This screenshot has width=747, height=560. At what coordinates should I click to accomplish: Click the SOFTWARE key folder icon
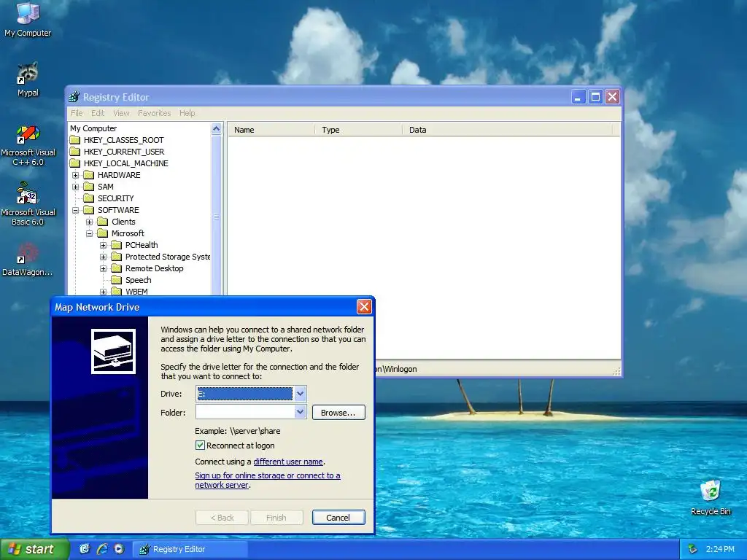coord(88,210)
